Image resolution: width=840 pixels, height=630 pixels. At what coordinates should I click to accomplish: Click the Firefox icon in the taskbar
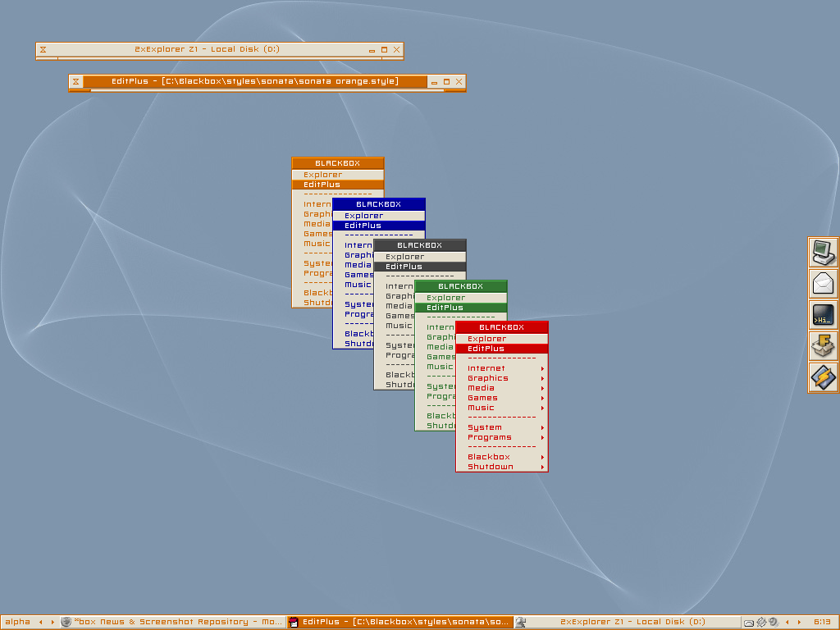[66, 622]
